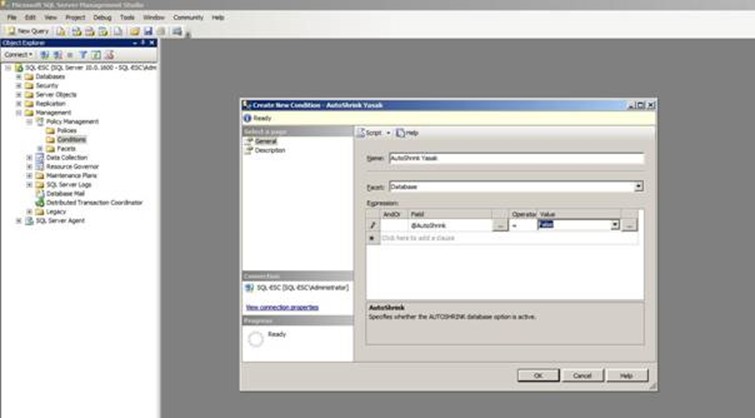Click ellipsis button next to the Field cell
755x418 pixels.
point(500,225)
